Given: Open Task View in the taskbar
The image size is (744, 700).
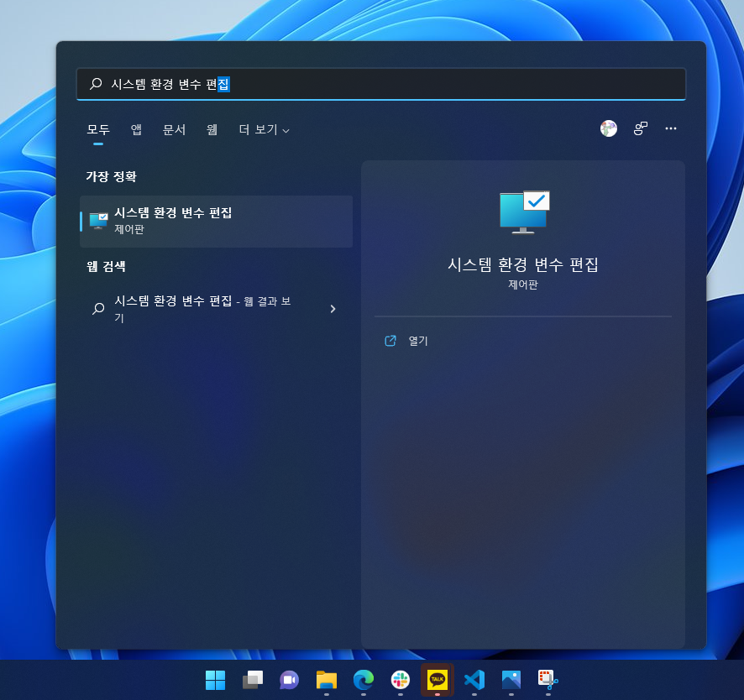Looking at the screenshot, I should click(253, 680).
